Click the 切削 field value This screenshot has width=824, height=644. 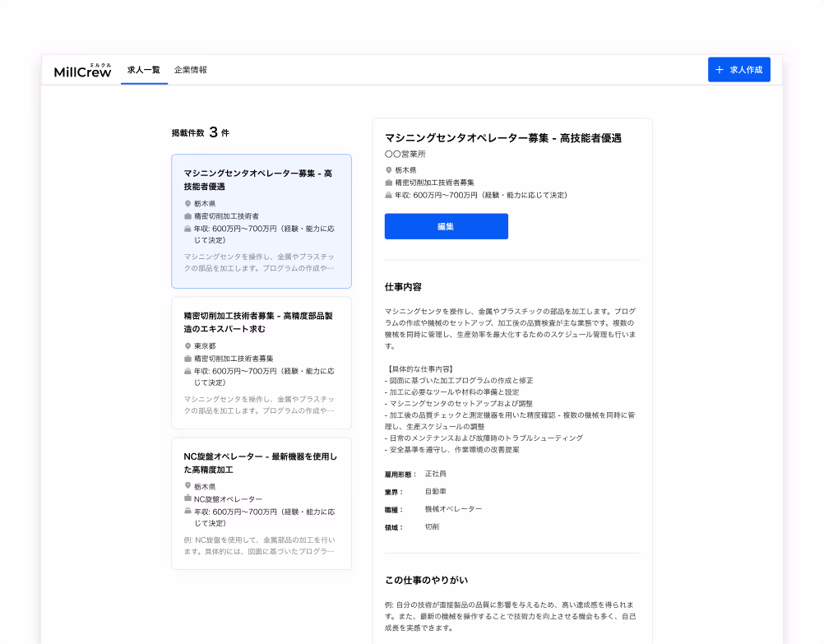click(432, 526)
